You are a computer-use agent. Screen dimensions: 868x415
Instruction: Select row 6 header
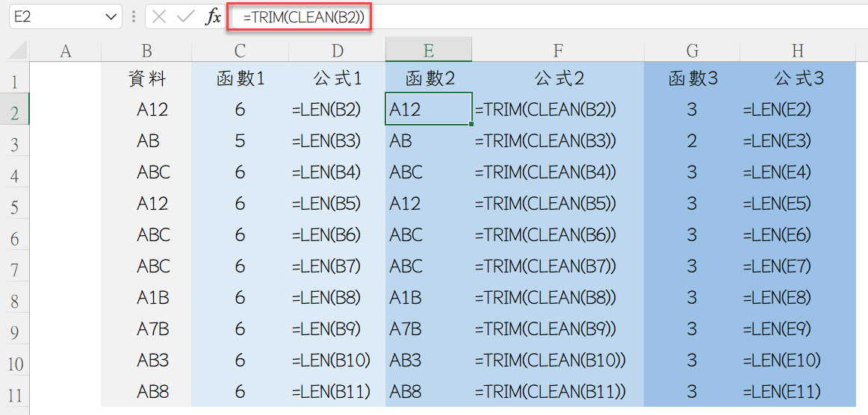(15, 235)
